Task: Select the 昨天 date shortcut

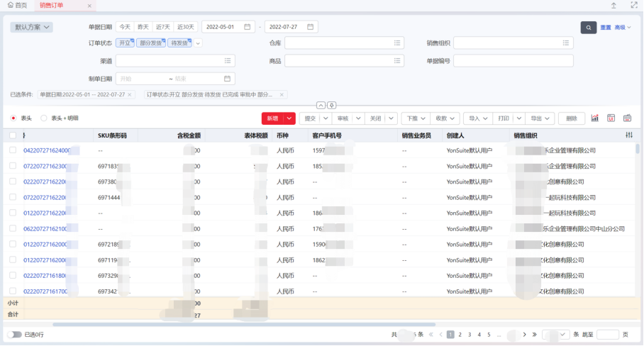Action: pos(143,27)
